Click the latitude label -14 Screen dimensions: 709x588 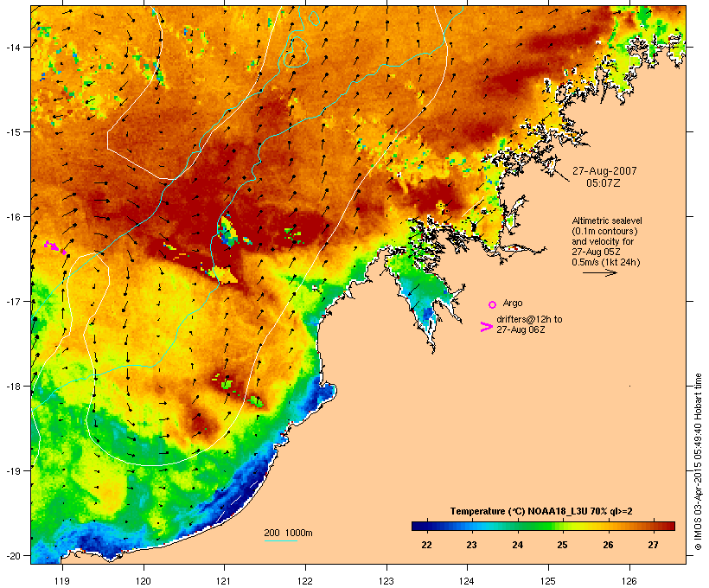point(12,47)
